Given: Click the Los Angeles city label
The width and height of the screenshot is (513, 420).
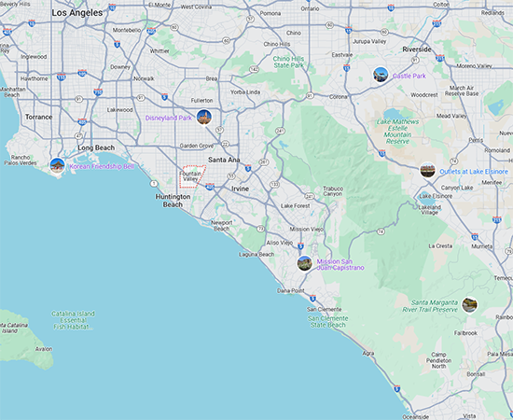Looking at the screenshot, I should [77, 13].
